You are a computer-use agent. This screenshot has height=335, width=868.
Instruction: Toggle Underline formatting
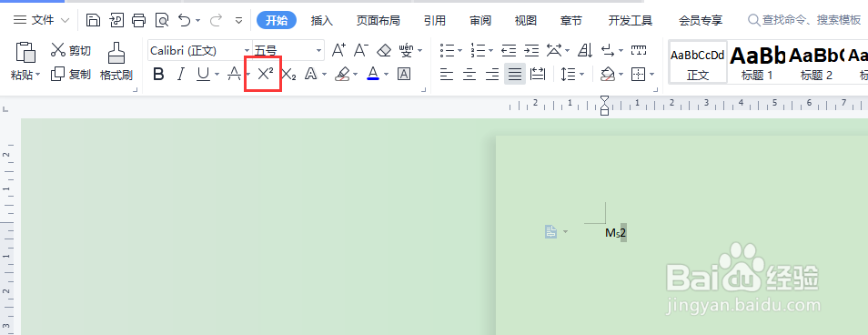click(x=203, y=74)
